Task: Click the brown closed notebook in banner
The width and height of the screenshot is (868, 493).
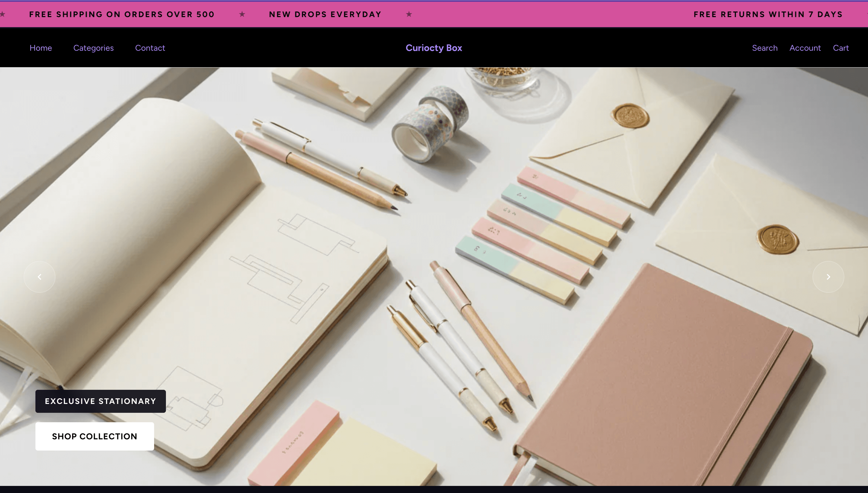Action: pos(664,376)
